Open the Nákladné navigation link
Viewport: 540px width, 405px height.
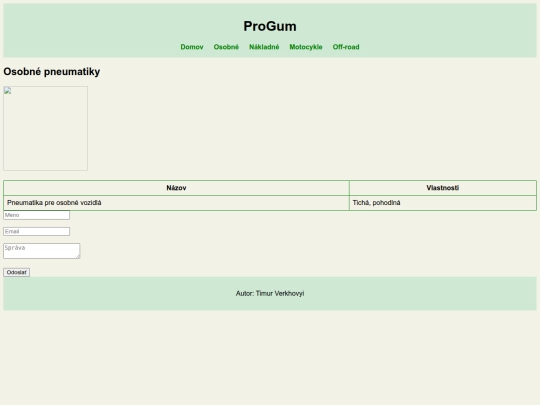[264, 47]
